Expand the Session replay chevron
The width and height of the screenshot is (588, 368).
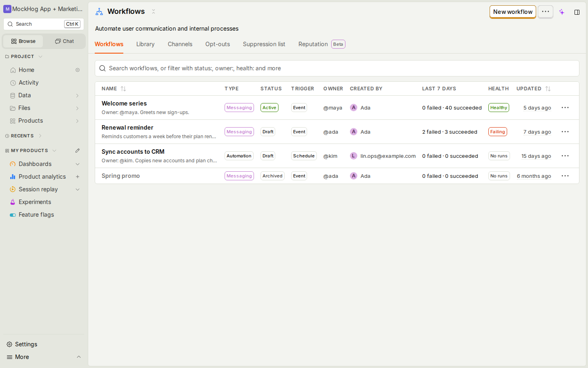point(78,189)
